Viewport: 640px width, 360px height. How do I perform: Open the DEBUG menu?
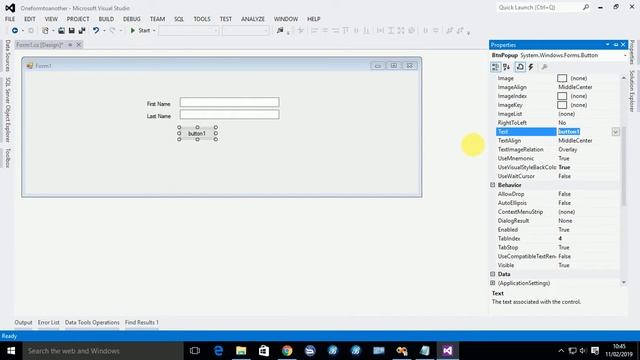pyautogui.click(x=131, y=19)
